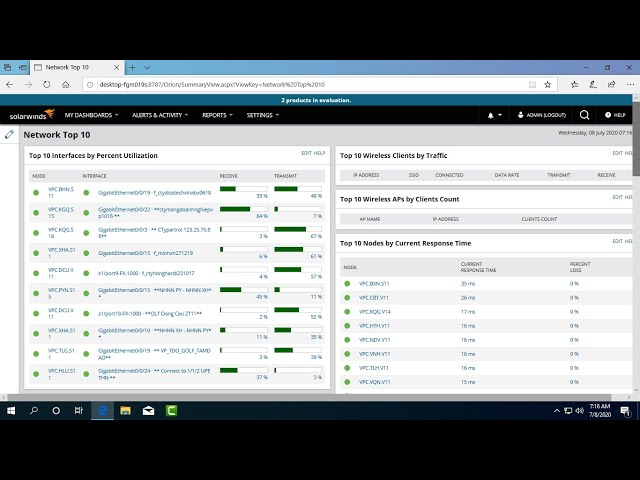
Task: Click the Edge icon on taskbar
Action: pos(102,411)
